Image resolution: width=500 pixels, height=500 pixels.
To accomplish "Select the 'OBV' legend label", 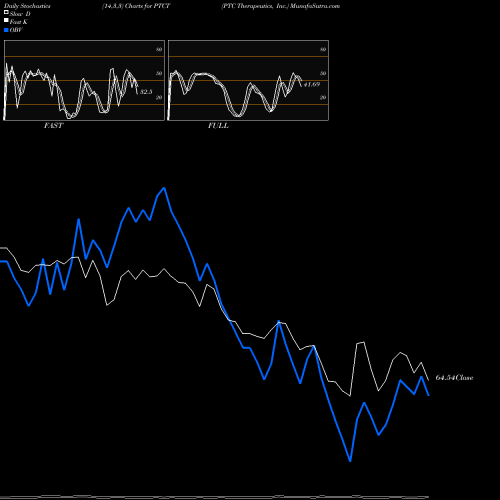I will [x=16, y=30].
